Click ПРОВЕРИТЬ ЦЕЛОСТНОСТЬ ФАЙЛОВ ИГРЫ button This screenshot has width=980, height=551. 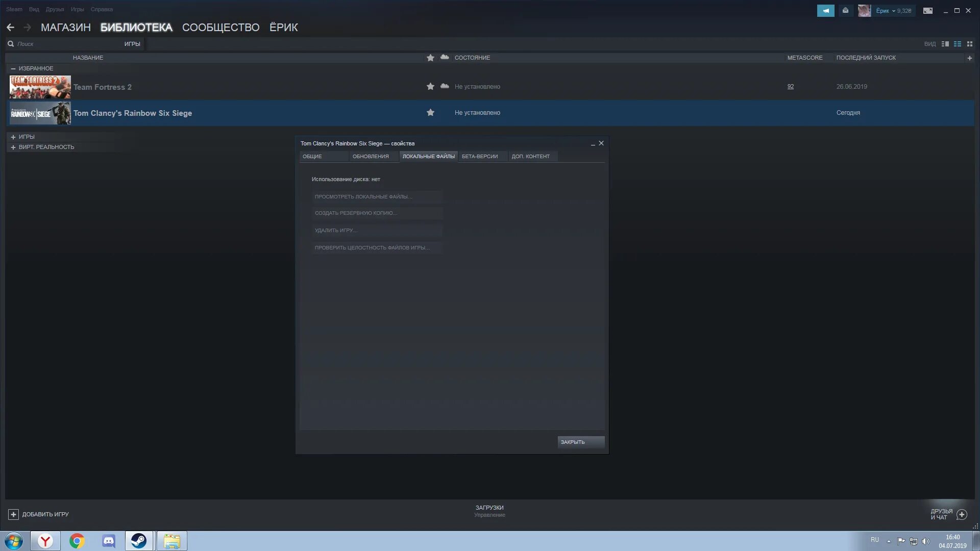coord(377,247)
